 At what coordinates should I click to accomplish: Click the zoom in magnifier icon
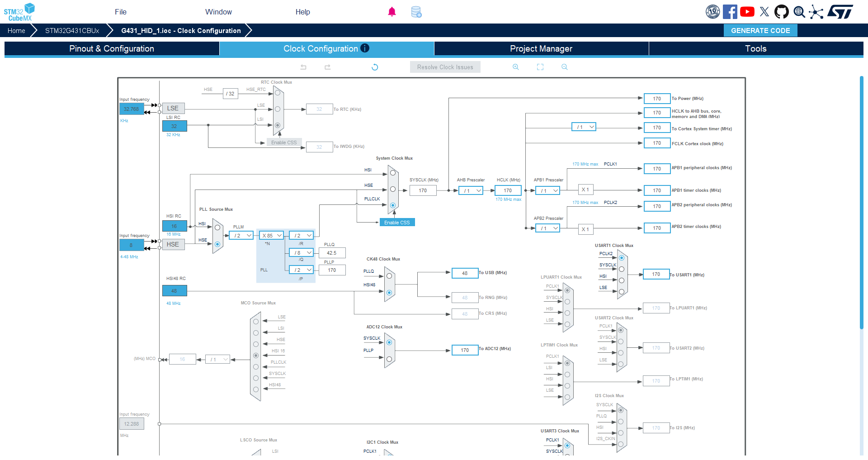515,67
